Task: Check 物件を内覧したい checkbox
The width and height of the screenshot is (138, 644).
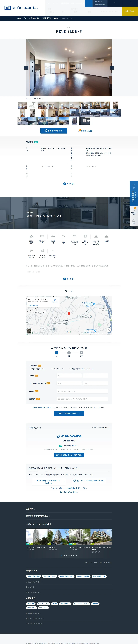Action: click(x=31, y=368)
